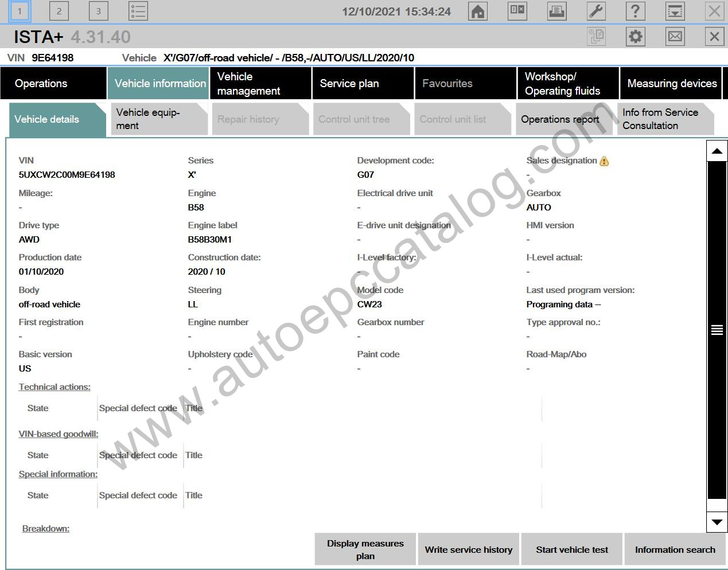Click Special information Title column header
728x570 pixels.
(x=194, y=495)
